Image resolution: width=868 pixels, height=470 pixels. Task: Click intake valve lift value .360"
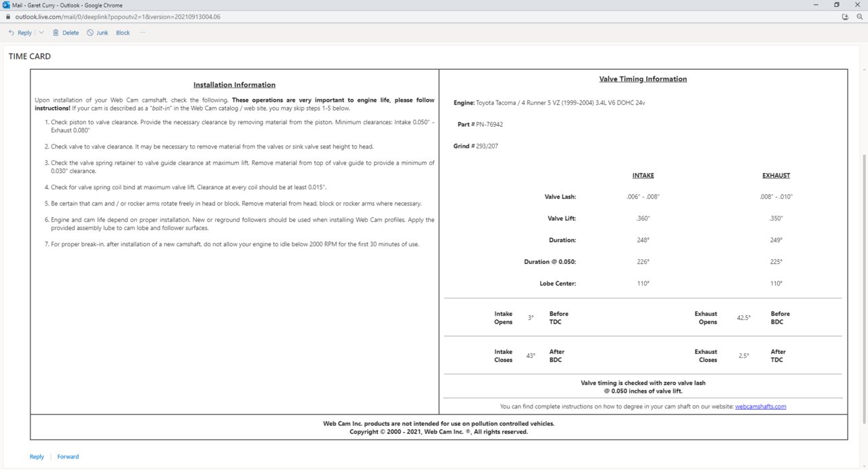coord(643,218)
